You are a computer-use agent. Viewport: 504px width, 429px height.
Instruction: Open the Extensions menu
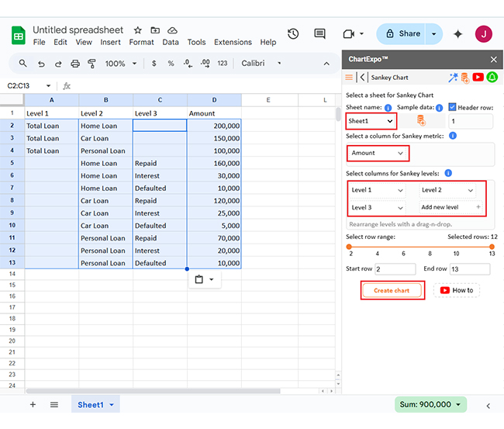click(x=233, y=43)
